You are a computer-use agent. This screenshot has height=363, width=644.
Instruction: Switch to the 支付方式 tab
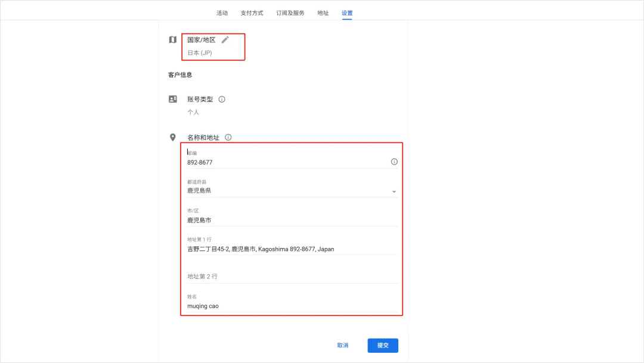click(x=252, y=12)
